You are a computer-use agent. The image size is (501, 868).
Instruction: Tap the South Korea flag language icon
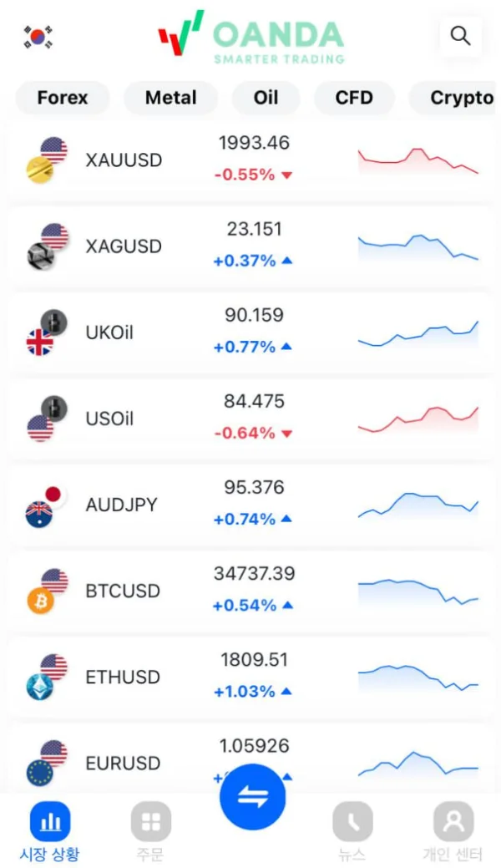pyautogui.click(x=38, y=36)
